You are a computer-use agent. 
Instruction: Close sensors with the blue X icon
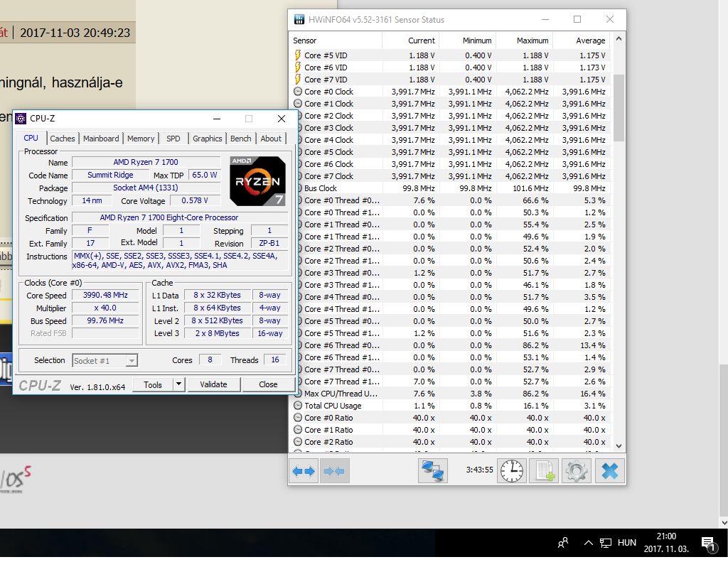coord(609,471)
